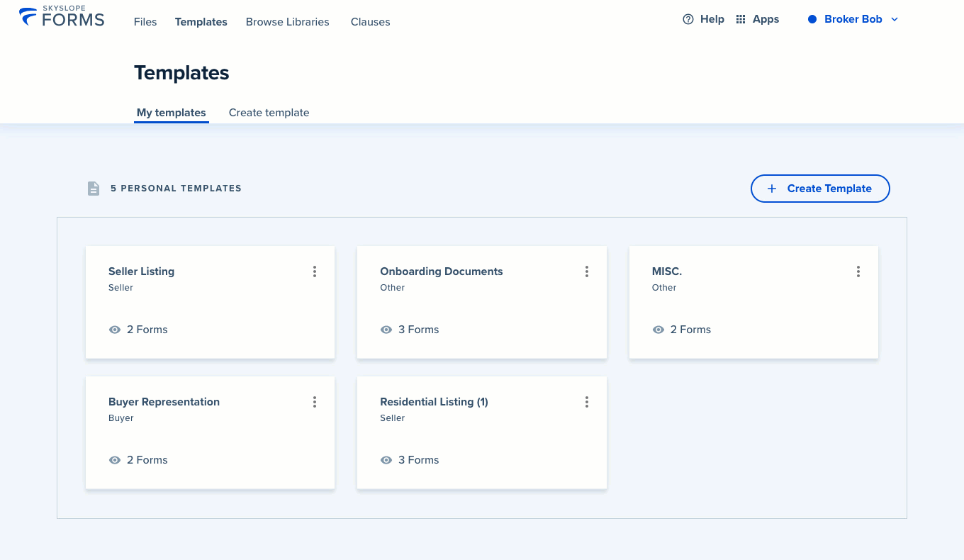Click 'Buyer' category under Buyer Representation
The width and height of the screenshot is (964, 560).
coord(121,418)
